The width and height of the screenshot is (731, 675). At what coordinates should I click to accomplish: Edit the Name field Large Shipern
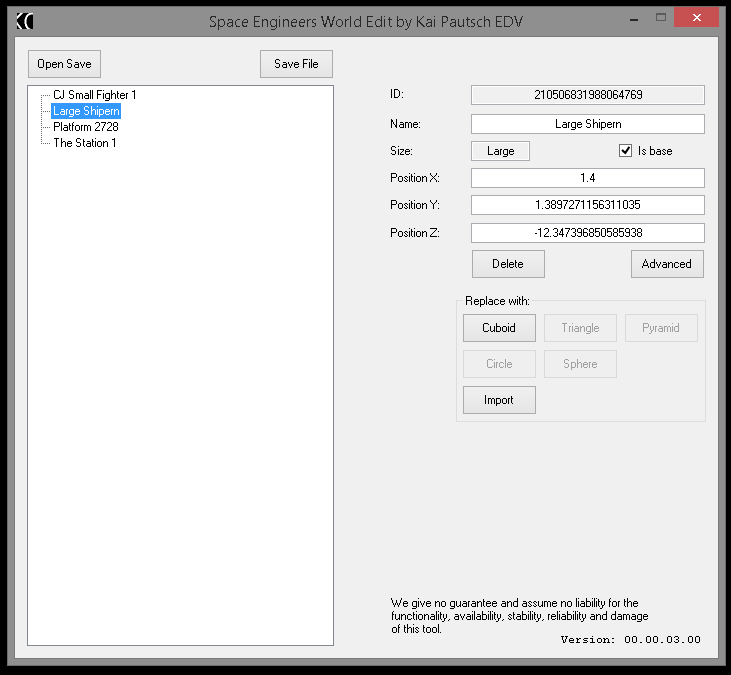pos(587,124)
